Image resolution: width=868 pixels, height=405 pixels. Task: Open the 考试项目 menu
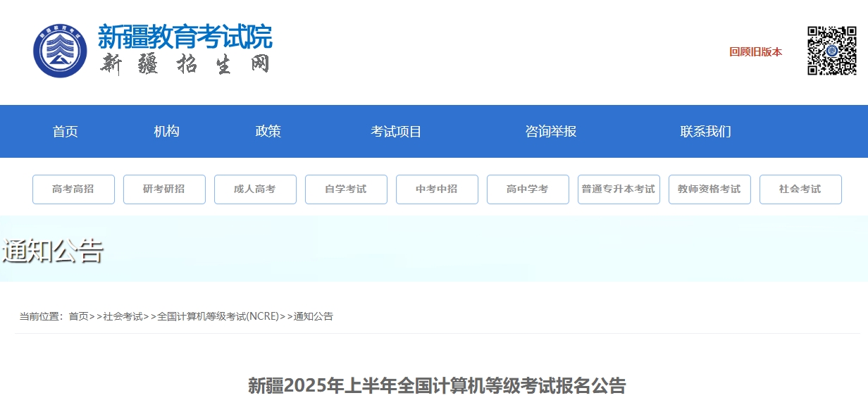click(x=396, y=131)
